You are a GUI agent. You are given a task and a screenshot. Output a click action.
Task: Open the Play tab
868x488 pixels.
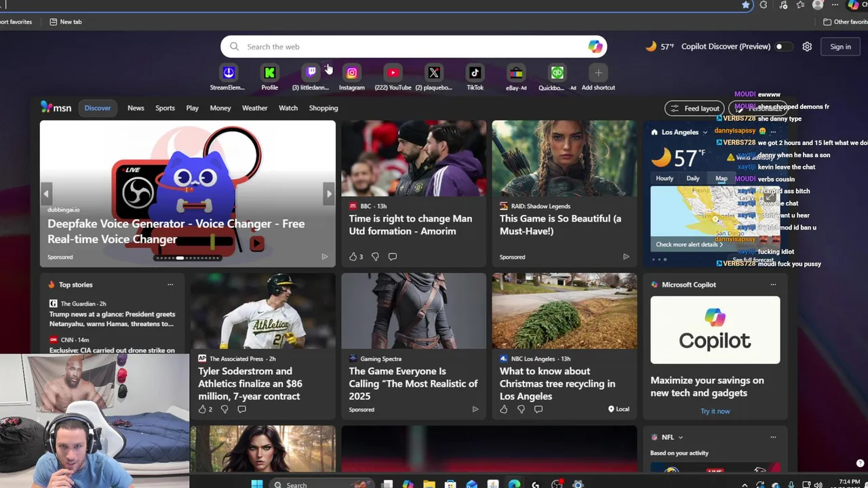(193, 108)
